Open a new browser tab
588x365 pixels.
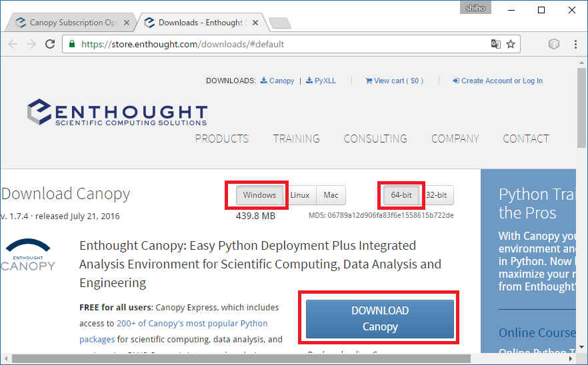(280, 23)
